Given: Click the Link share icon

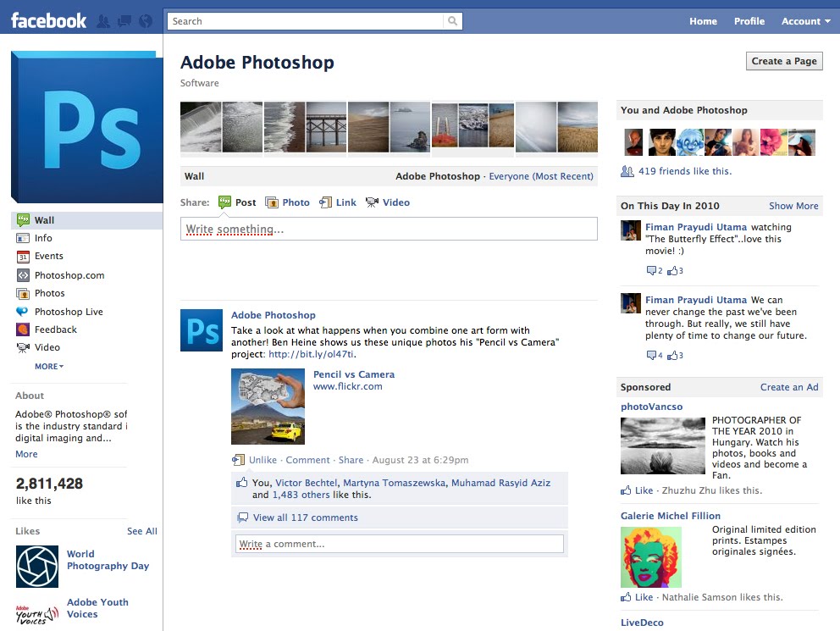Looking at the screenshot, I should (x=325, y=202).
